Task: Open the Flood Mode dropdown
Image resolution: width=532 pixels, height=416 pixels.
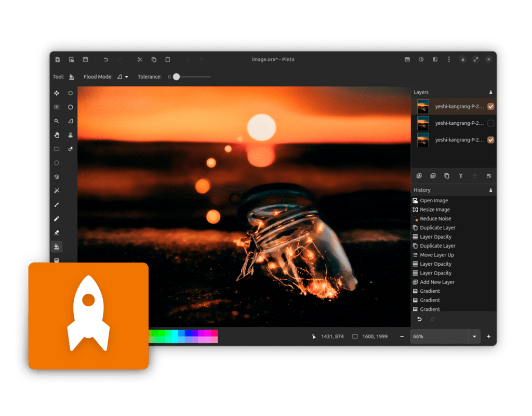Action: point(123,77)
